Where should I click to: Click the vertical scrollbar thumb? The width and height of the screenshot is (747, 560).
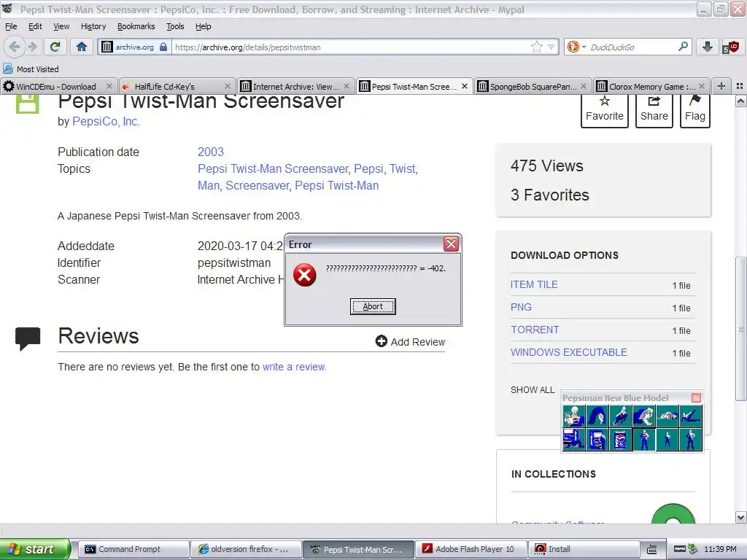pyautogui.click(x=740, y=329)
